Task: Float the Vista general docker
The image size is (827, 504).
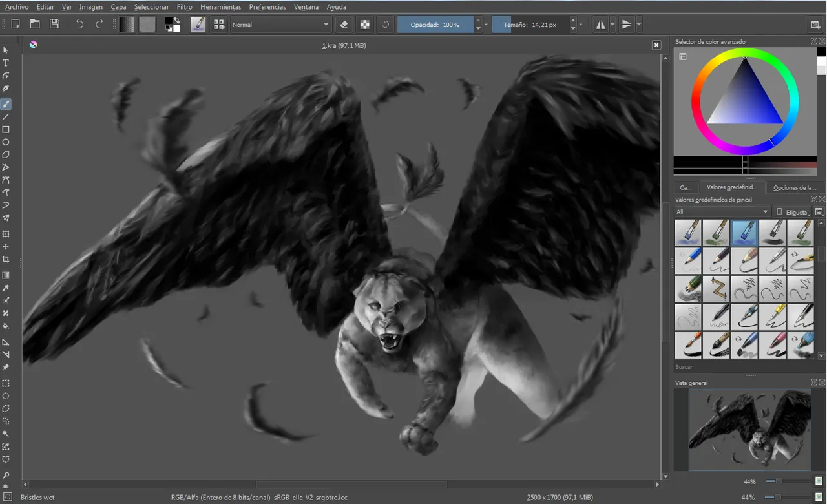Action: [x=814, y=383]
